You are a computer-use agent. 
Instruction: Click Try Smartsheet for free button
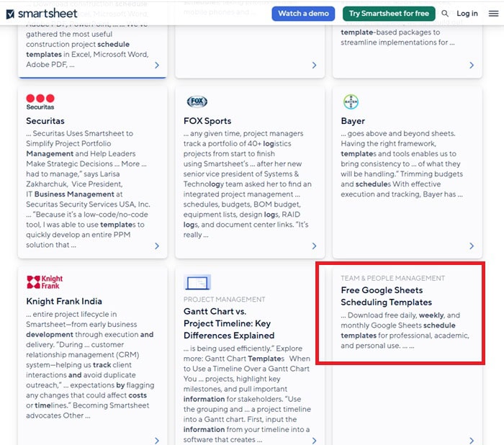click(x=389, y=14)
